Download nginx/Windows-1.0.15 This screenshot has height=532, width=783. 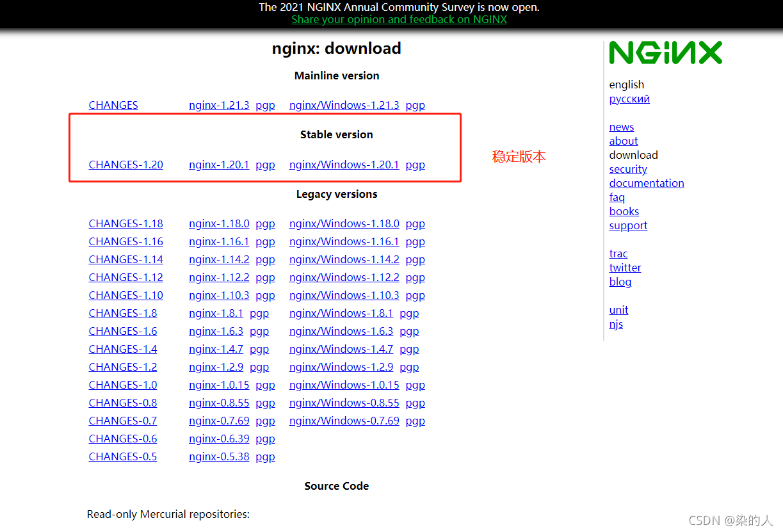coord(344,385)
